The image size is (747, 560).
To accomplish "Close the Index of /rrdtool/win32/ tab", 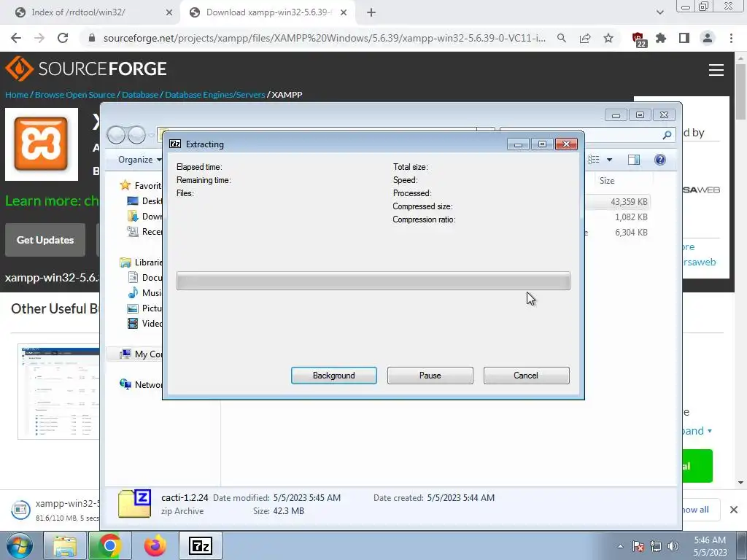I will [x=169, y=13].
